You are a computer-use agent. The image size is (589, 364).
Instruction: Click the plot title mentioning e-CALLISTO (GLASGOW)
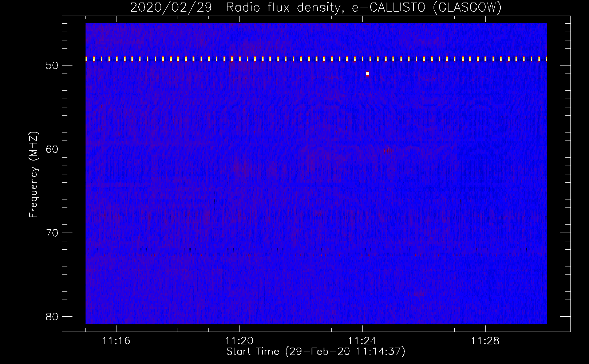pyautogui.click(x=316, y=7)
